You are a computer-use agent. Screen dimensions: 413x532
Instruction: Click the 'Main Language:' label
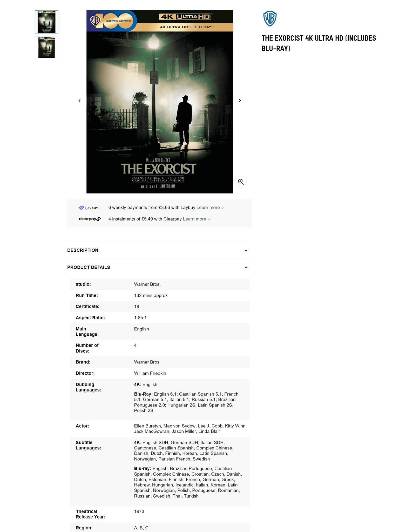tap(87, 332)
